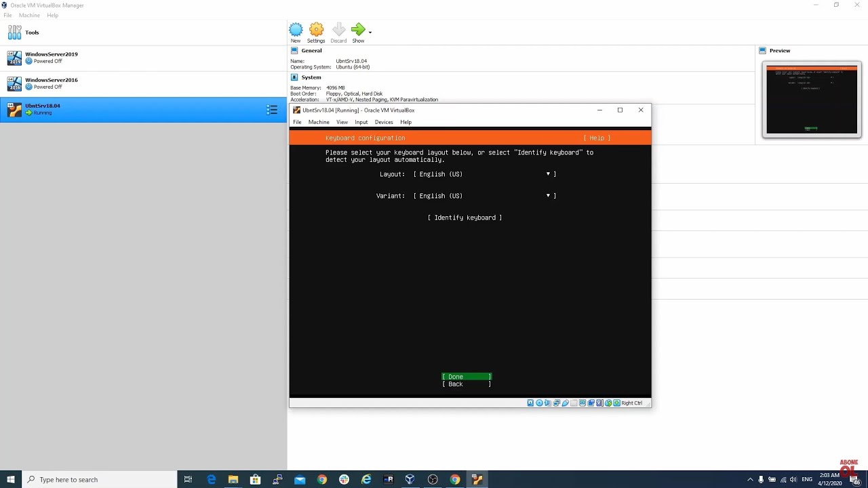868x488 pixels.
Task: Click the Done button in installer
Action: point(467,377)
